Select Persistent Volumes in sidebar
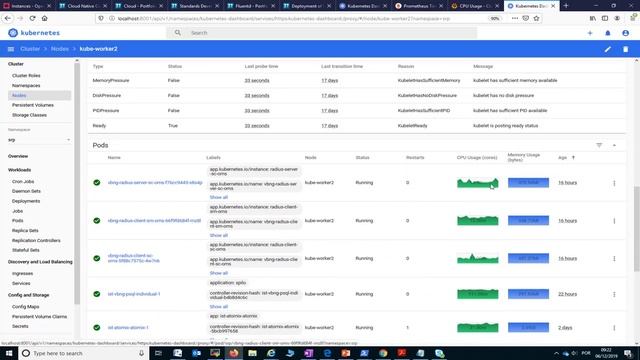Screen dimensions: 640x360 [33, 105]
